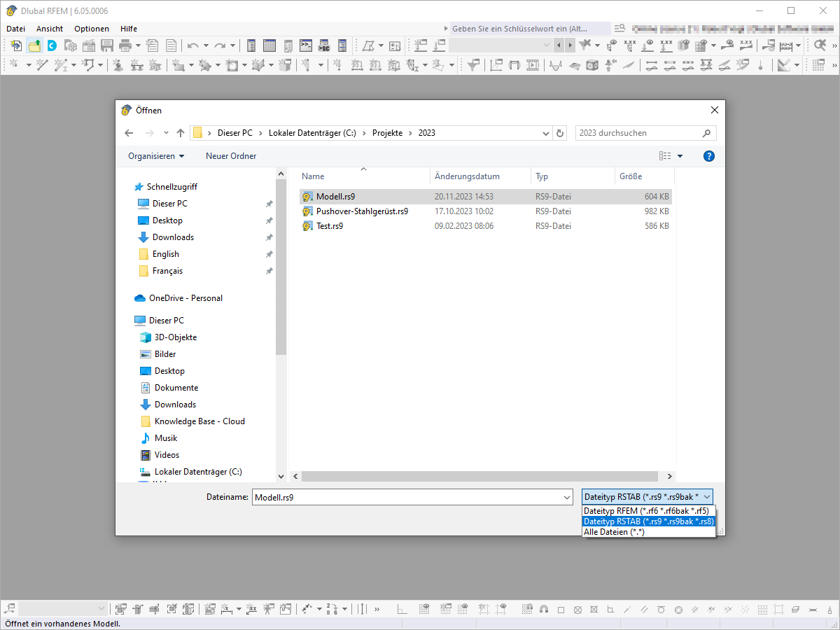Open the tables spreadsheet icon in the toolbar
This screenshot has width=840, height=630.
click(x=268, y=45)
